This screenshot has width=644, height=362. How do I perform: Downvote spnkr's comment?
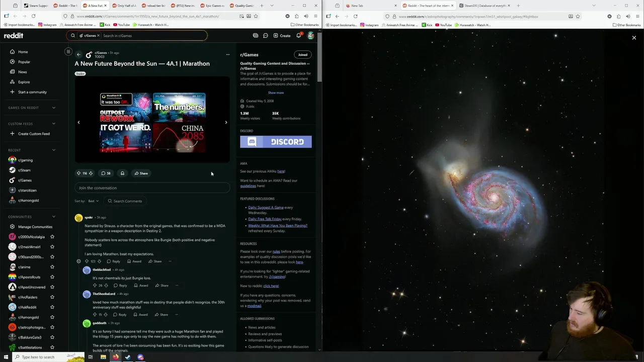pyautogui.click(x=99, y=261)
